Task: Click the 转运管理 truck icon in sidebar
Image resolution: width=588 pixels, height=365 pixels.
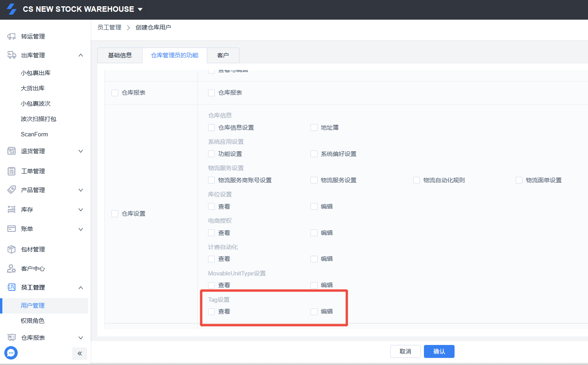Action: [x=11, y=37]
